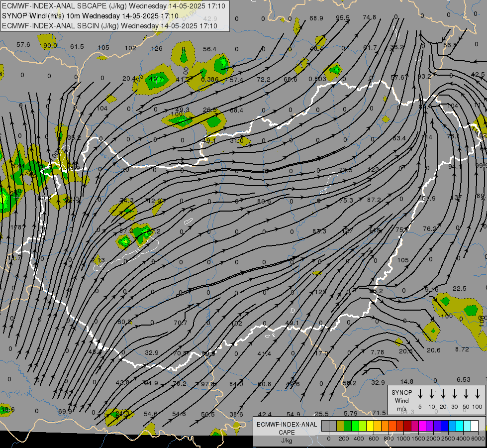Select the SBCAPE title line
This screenshot has width=487, height=448.
113,6
